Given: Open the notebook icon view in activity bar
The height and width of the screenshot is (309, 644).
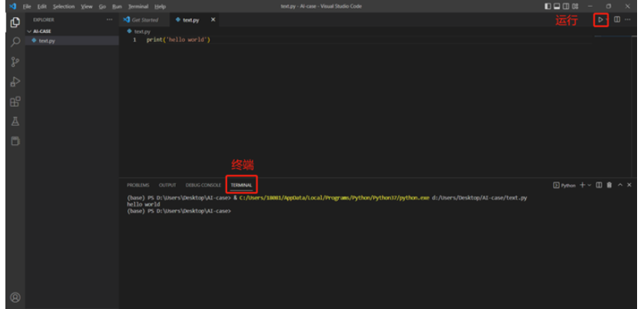Looking at the screenshot, I should (15, 141).
